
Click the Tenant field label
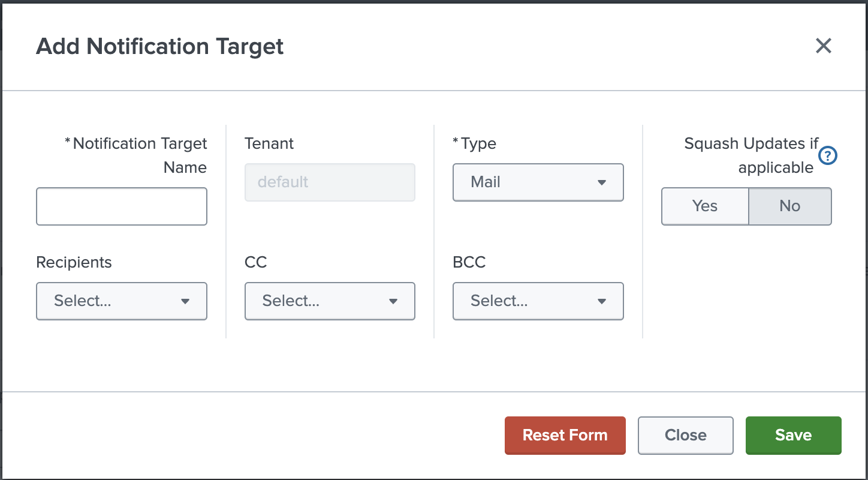269,144
